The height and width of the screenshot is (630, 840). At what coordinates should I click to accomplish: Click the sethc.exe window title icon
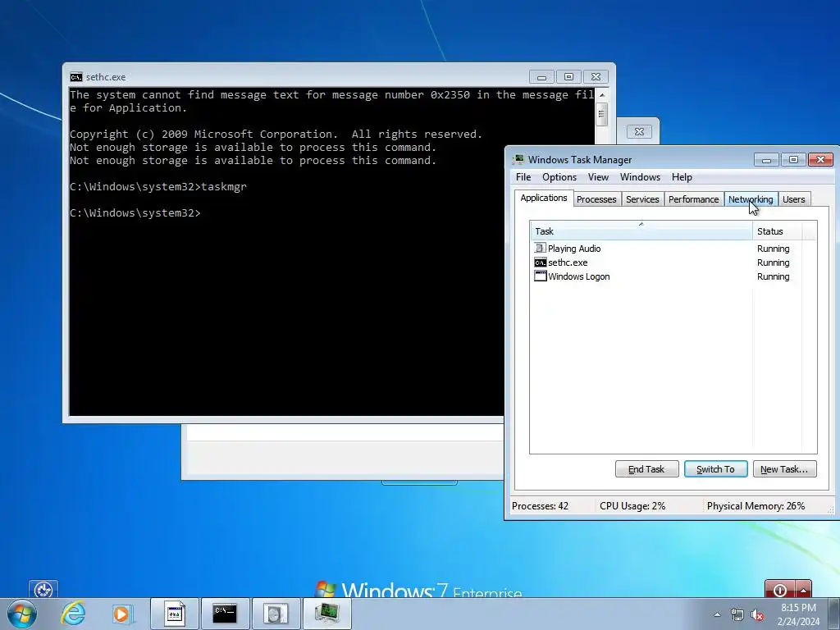click(76, 77)
